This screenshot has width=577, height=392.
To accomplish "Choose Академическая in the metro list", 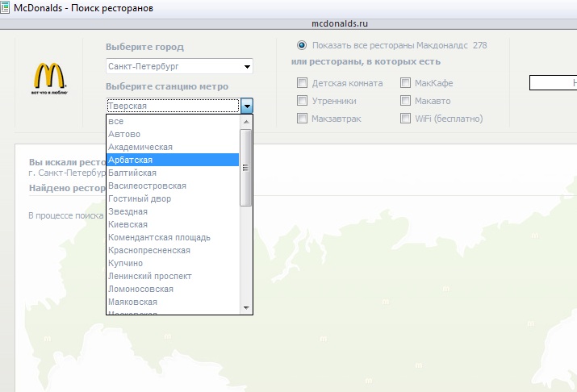I will [173, 147].
